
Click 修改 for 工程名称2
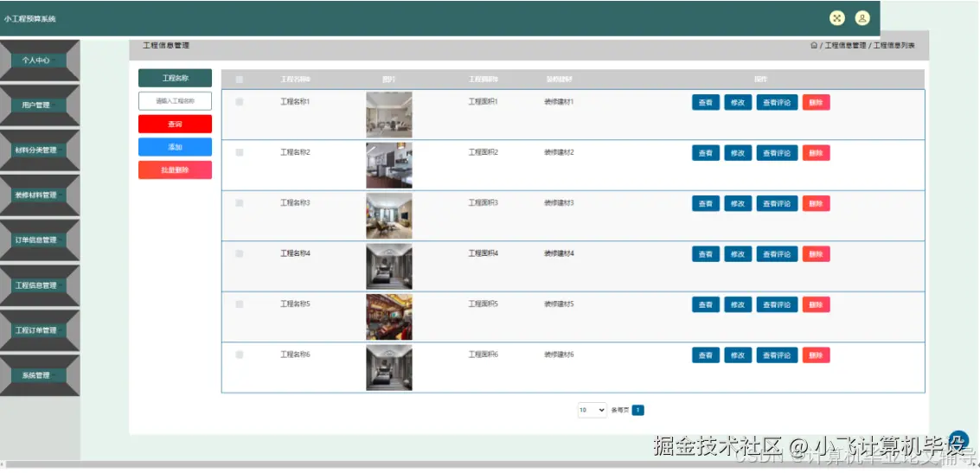coord(738,153)
